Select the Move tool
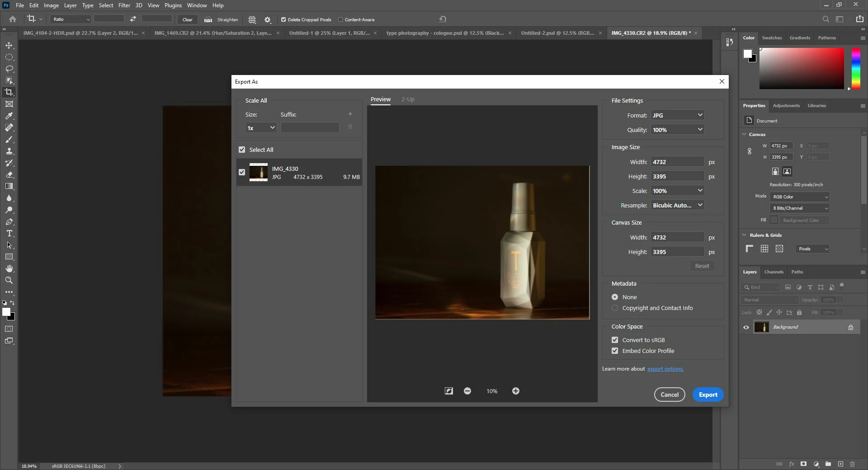868x470 pixels. point(9,46)
